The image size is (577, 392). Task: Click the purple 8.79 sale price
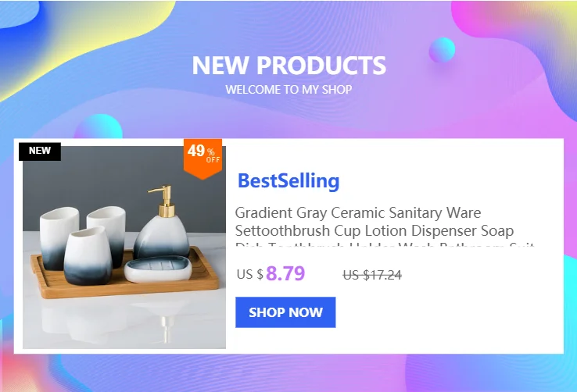tap(285, 273)
